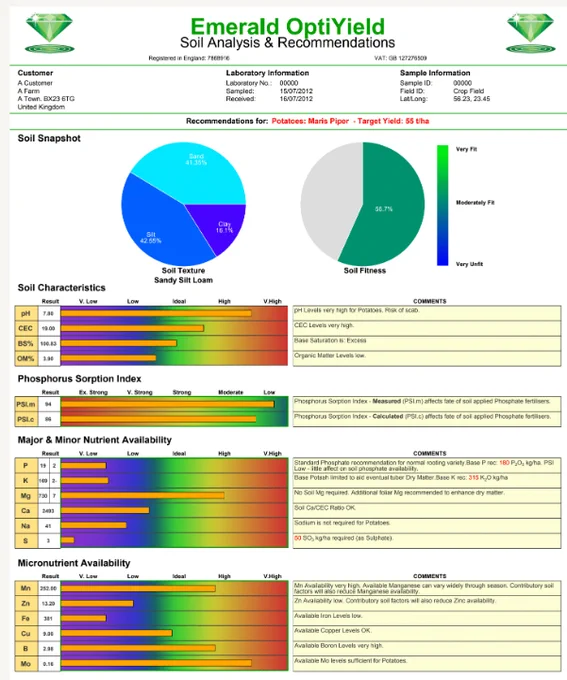Click the Received date '16/07/2012'

coord(296,99)
